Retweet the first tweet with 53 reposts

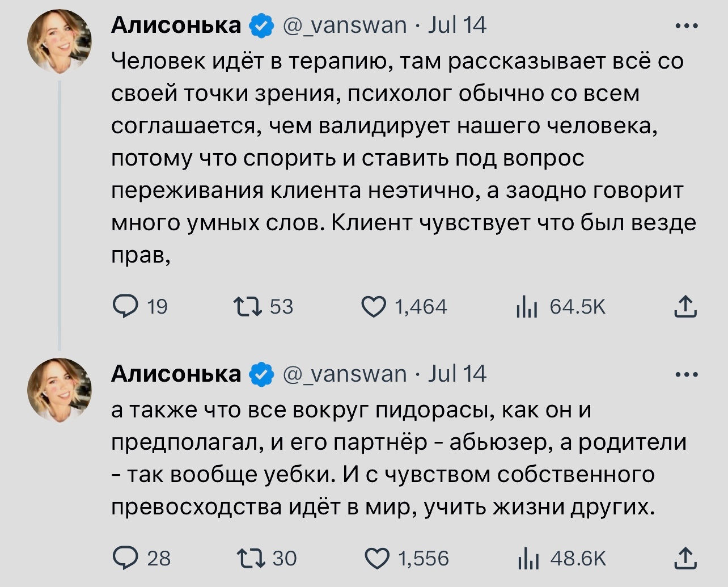click(x=248, y=307)
